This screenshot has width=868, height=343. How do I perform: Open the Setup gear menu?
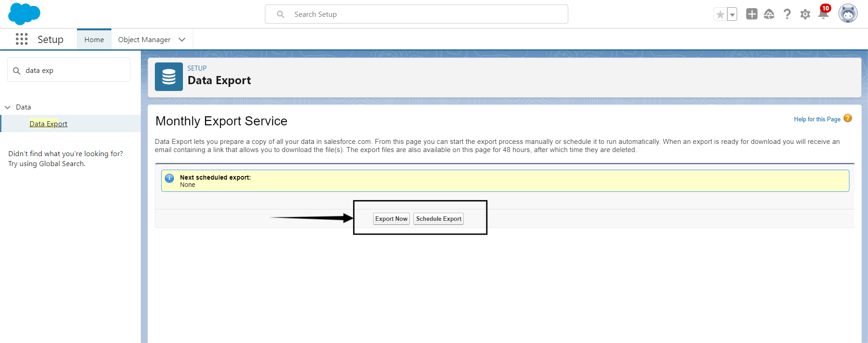click(805, 14)
